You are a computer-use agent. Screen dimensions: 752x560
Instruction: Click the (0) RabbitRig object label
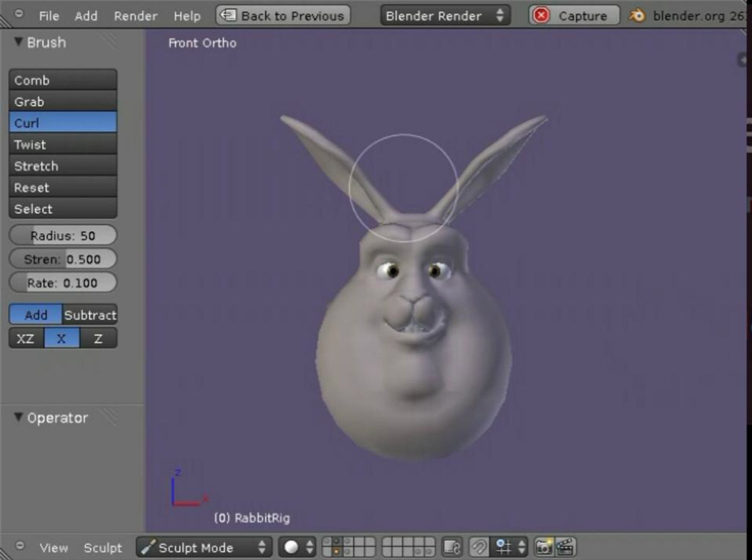click(252, 518)
